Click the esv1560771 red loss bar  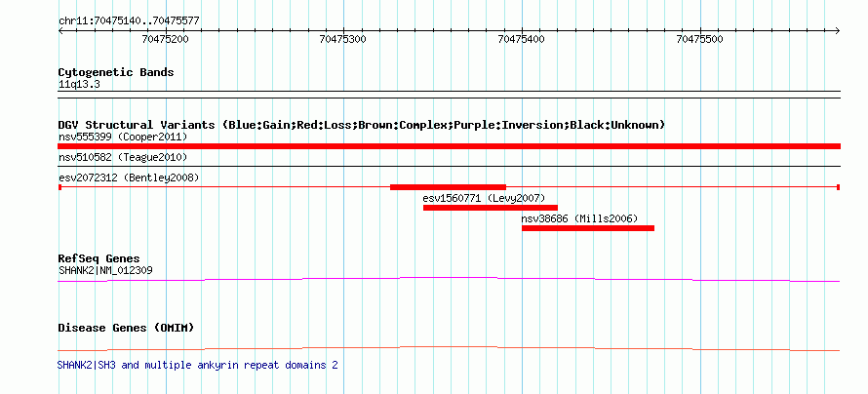[490, 208]
